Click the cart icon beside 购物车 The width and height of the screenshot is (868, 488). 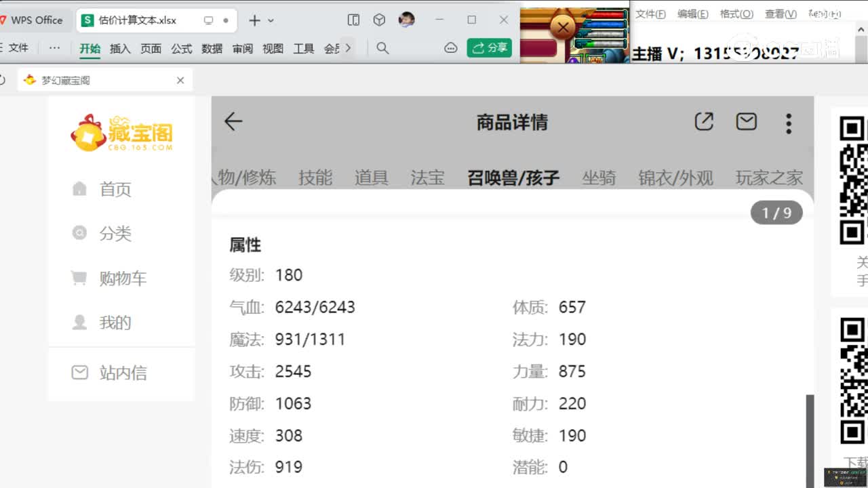point(79,278)
